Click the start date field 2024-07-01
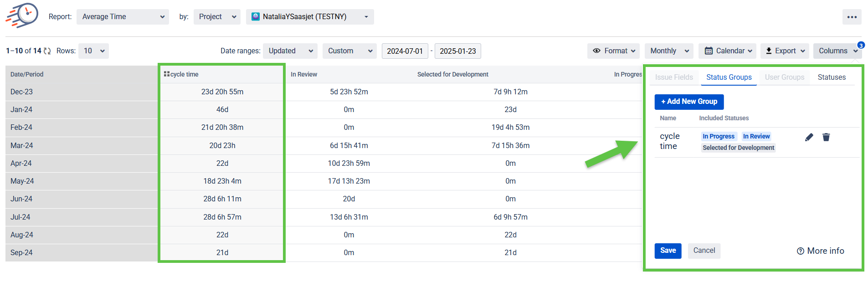The image size is (868, 282). (405, 51)
